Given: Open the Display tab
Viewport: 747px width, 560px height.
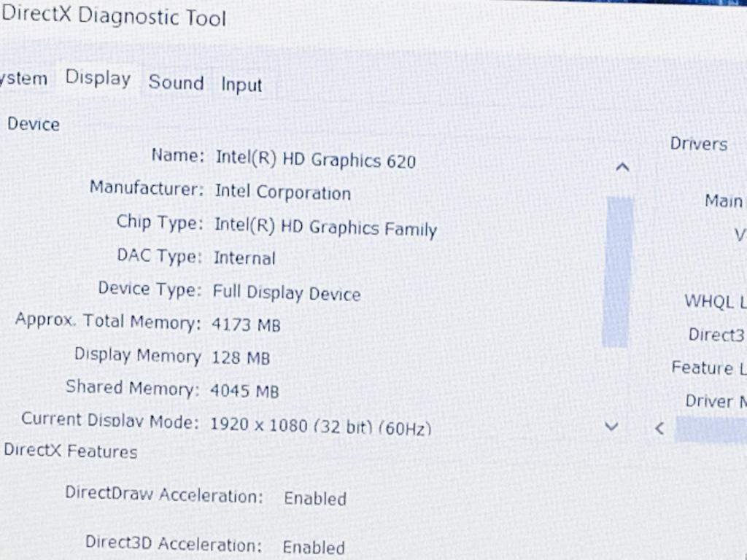Looking at the screenshot, I should tap(98, 78).
